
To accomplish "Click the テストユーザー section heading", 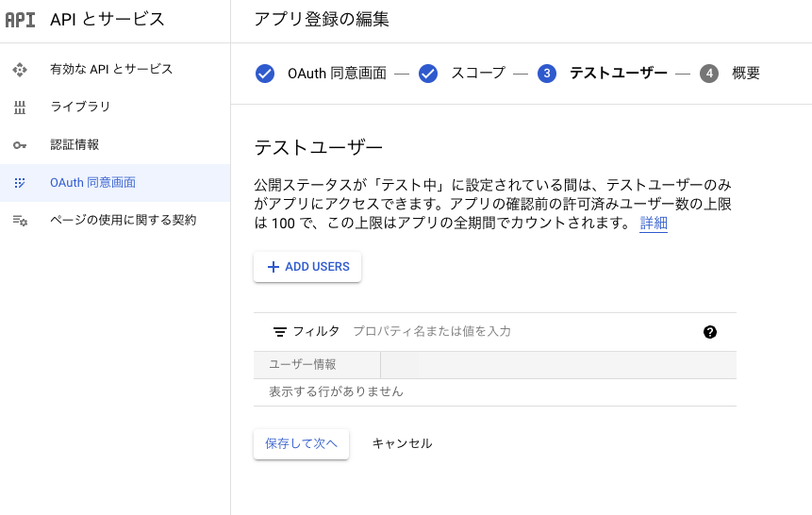I will tap(319, 148).
